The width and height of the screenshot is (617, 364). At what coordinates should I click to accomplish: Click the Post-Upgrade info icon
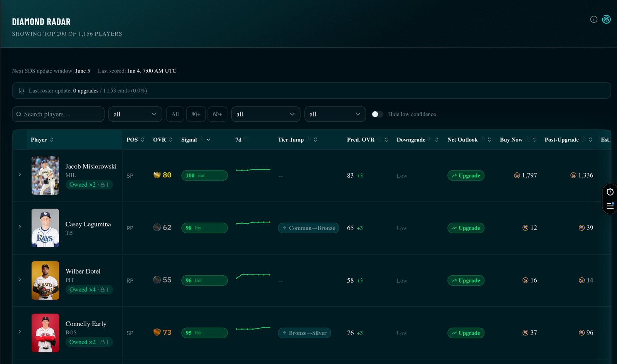tap(583, 139)
